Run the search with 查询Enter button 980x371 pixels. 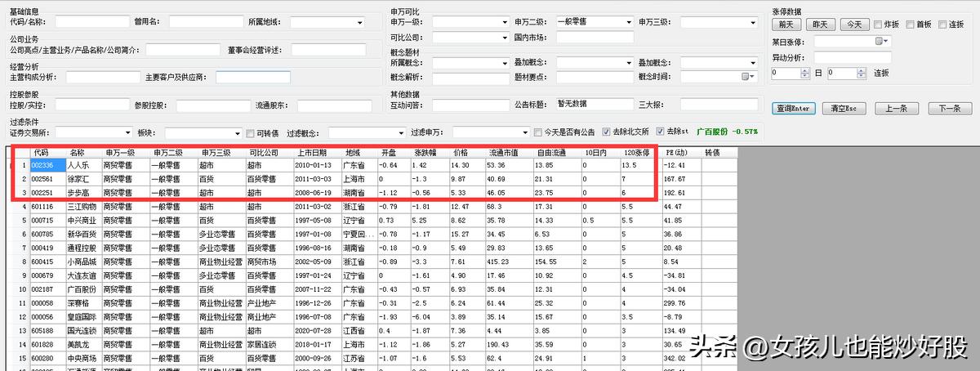click(793, 108)
